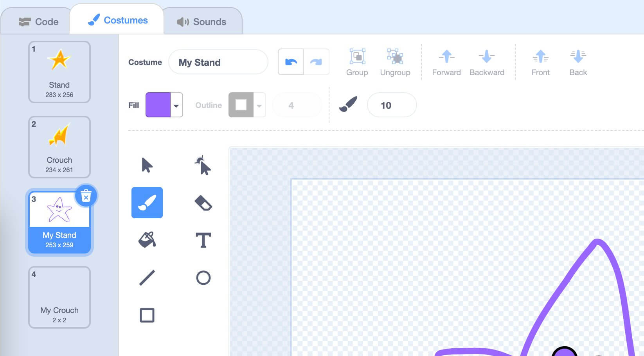
Task: Delete the My Stand costume
Action: [86, 196]
